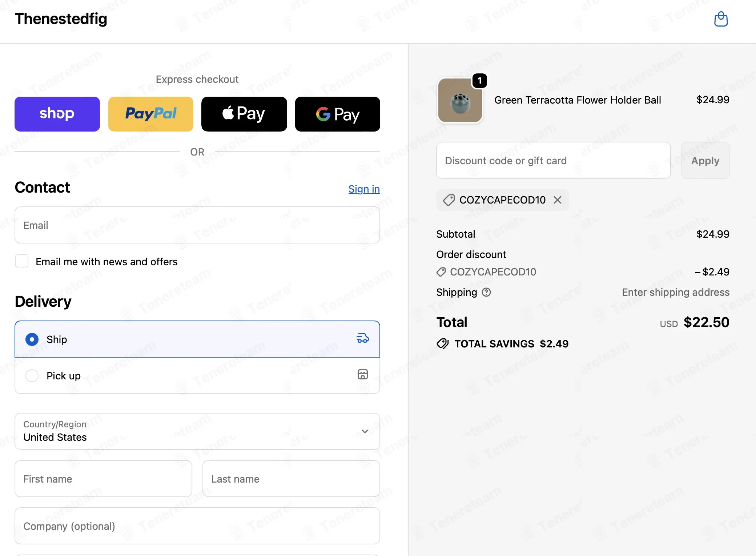The image size is (756, 556).
Task: Focus the Discount code or gift card field
Action: pyautogui.click(x=553, y=161)
